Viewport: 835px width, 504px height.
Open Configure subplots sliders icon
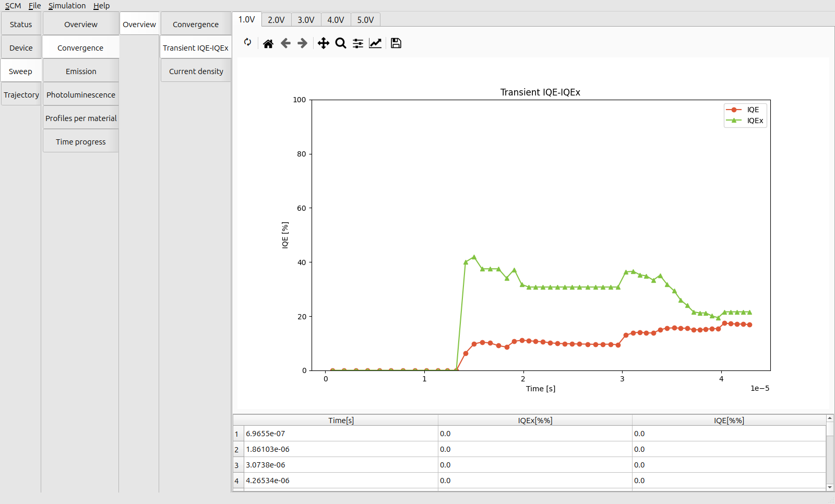pyautogui.click(x=358, y=43)
